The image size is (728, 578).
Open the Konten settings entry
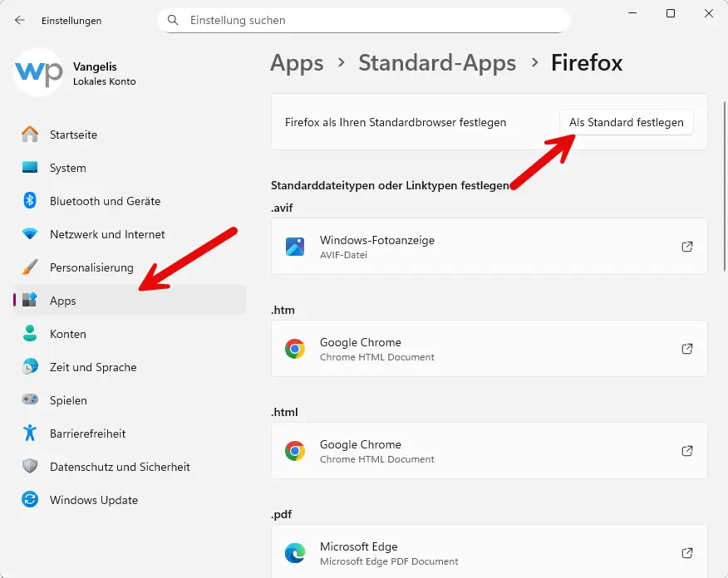pyautogui.click(x=68, y=334)
